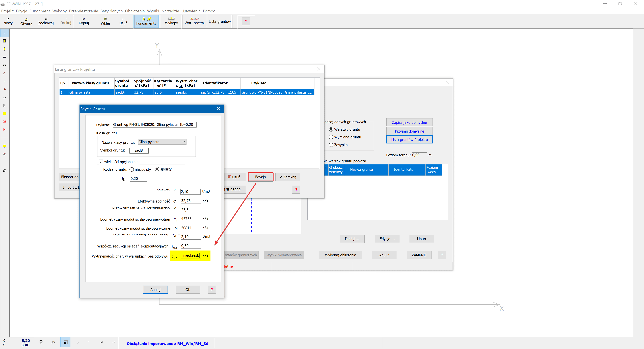Click the Dodaj ... button

pos(352,239)
